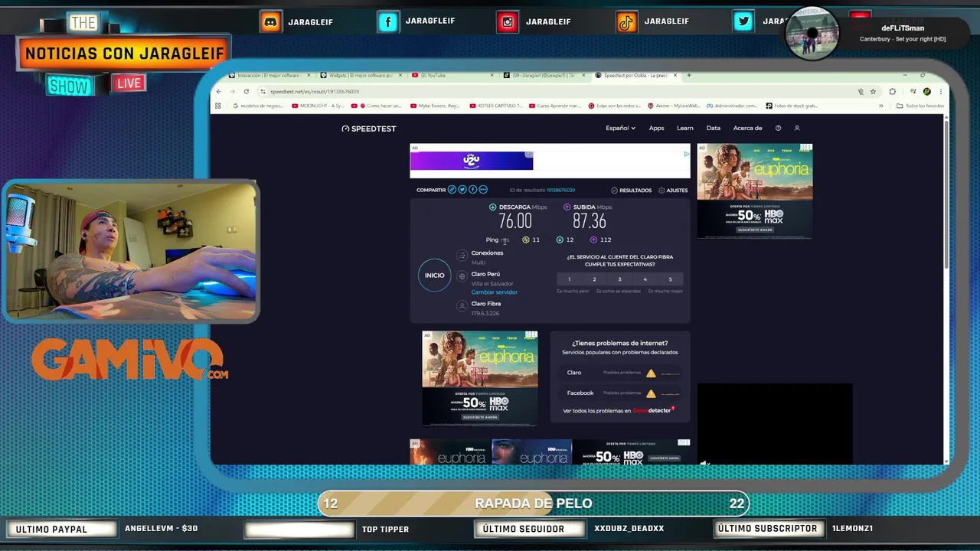Click the download ping icon showing 12

tap(560, 240)
